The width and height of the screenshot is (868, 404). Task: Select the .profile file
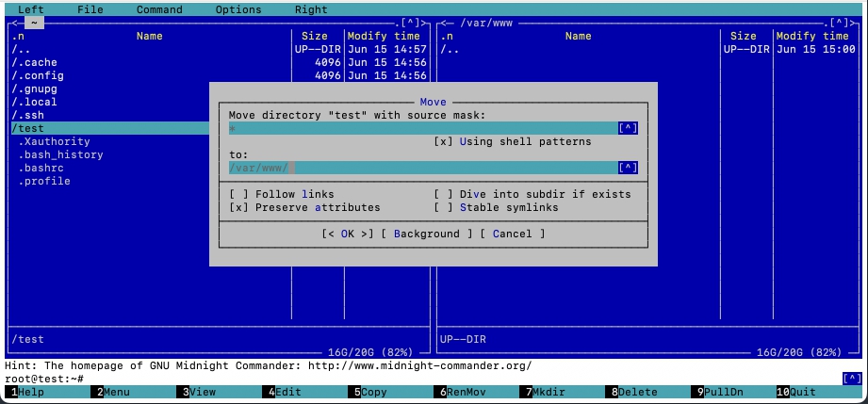(110, 181)
